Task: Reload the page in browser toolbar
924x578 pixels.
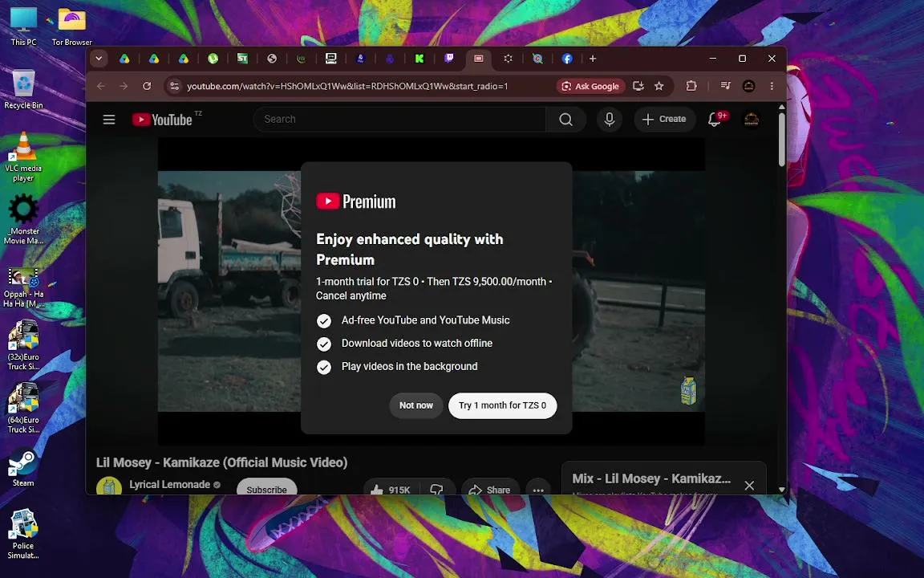Action: pyautogui.click(x=147, y=86)
